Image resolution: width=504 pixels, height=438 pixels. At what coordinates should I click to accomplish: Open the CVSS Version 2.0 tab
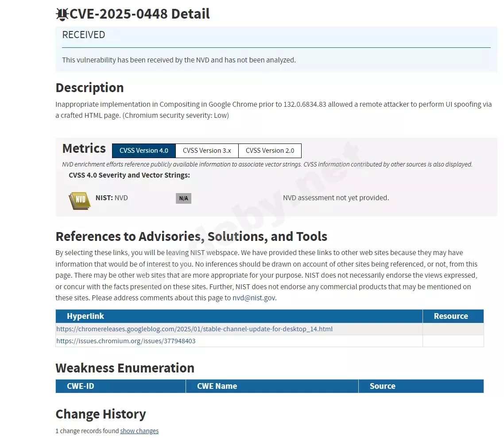pyautogui.click(x=270, y=151)
